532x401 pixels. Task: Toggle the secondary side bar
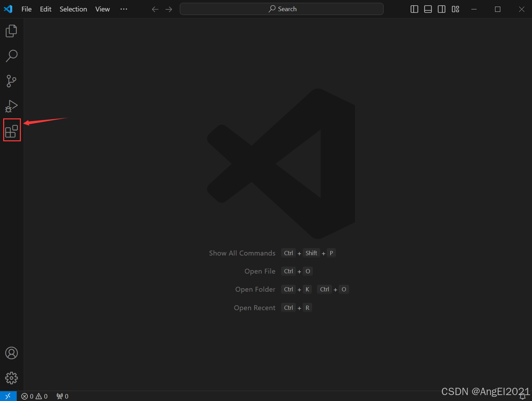pyautogui.click(x=441, y=9)
